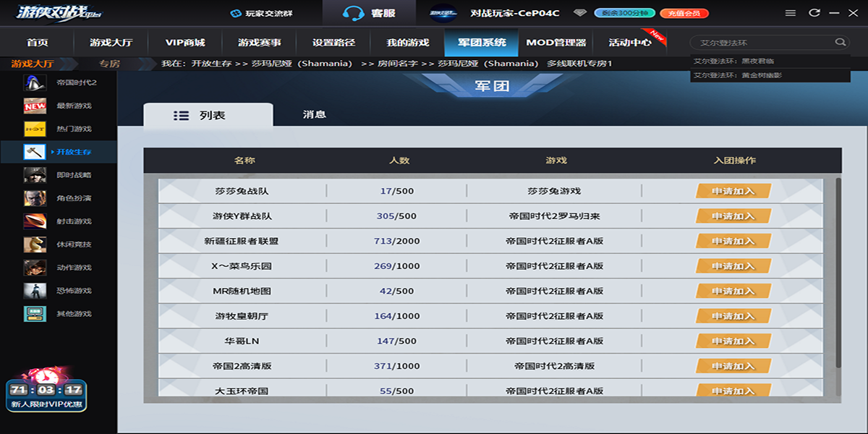
Task: Open the 设置路径 tab
Action: [333, 43]
